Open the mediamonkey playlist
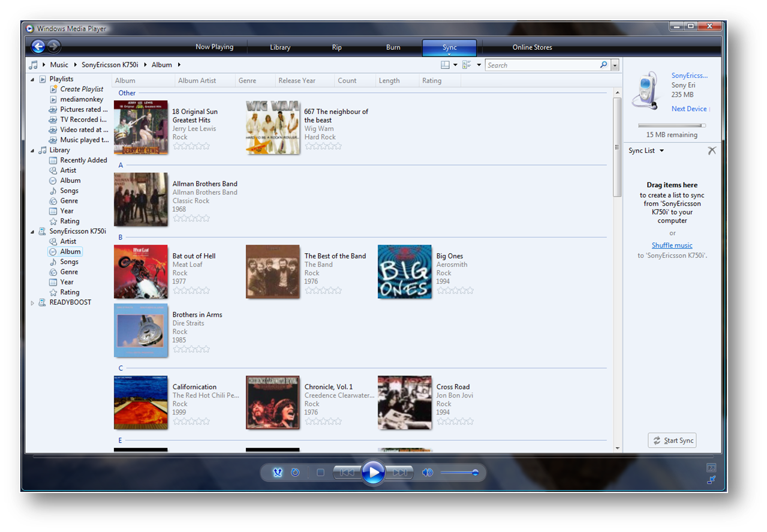The width and height of the screenshot is (767, 532). tap(82, 100)
